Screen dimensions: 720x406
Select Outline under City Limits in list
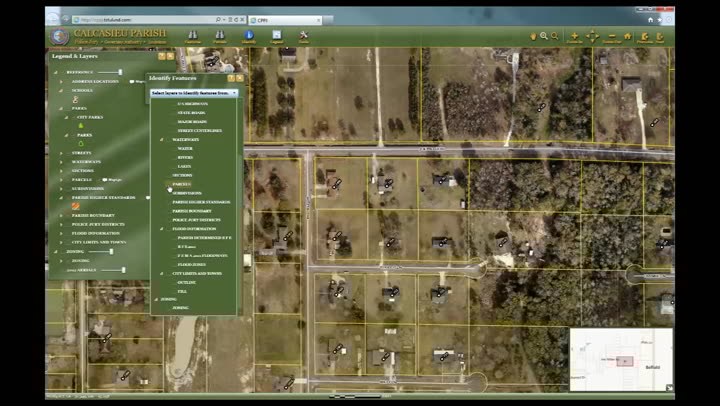tap(186, 282)
